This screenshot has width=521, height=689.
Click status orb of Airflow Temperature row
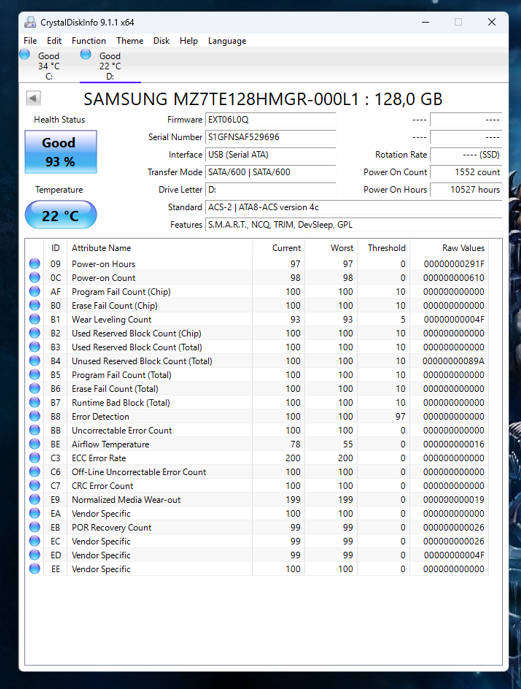point(34,444)
